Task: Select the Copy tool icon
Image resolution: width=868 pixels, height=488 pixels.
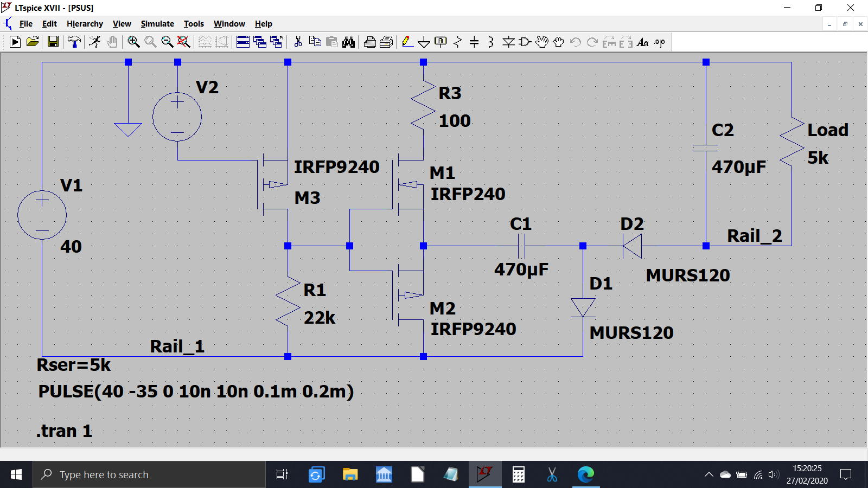Action: [315, 42]
